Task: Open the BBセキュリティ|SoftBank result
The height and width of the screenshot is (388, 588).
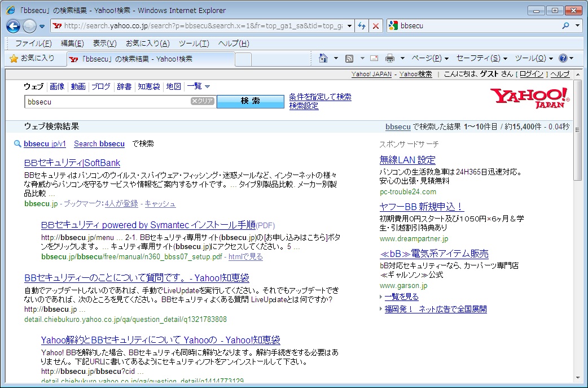Action: click(x=72, y=163)
